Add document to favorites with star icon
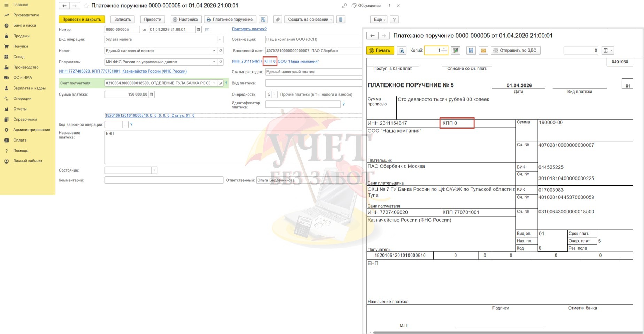The width and height of the screenshot is (644, 334). 86,6
